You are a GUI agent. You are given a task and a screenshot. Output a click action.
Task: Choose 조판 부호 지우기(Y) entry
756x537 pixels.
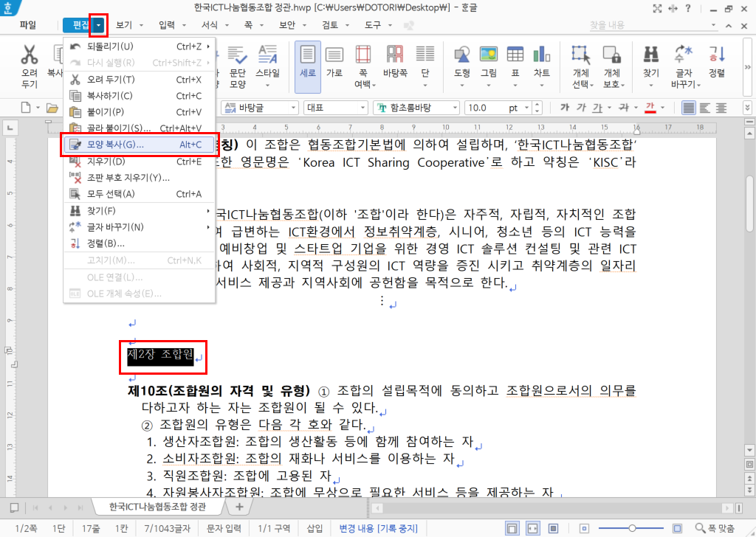[x=140, y=178]
